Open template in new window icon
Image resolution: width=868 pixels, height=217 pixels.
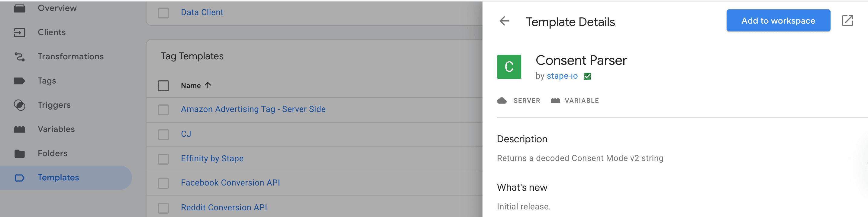pyautogui.click(x=848, y=21)
